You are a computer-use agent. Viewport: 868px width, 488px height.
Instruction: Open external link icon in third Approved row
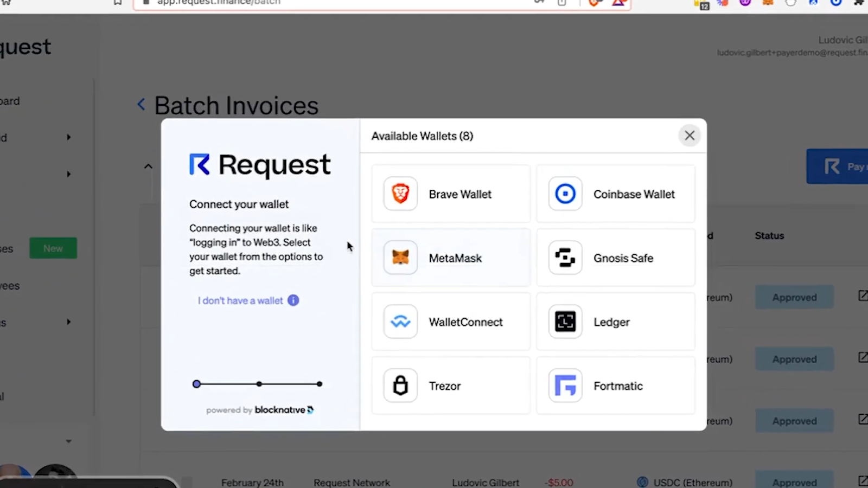(863, 419)
